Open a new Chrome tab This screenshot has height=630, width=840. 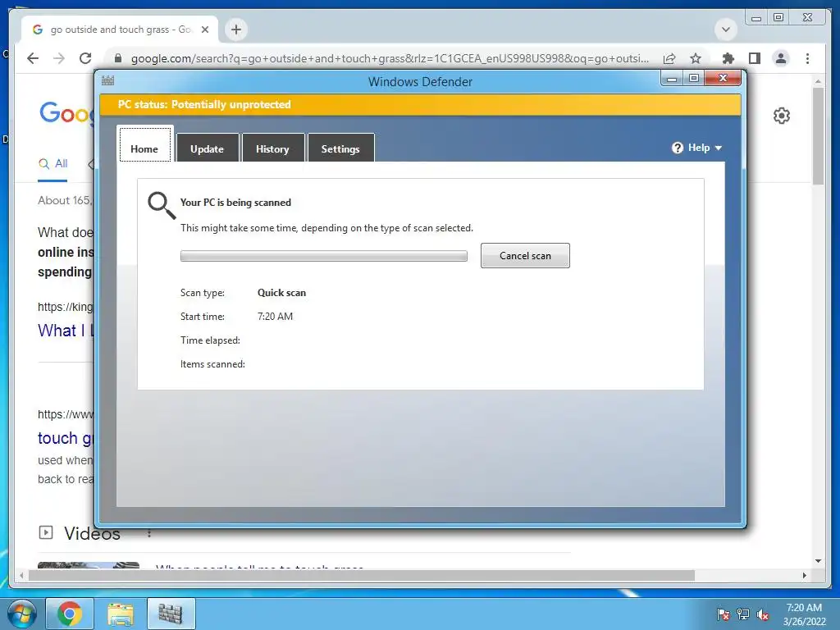pyautogui.click(x=236, y=30)
